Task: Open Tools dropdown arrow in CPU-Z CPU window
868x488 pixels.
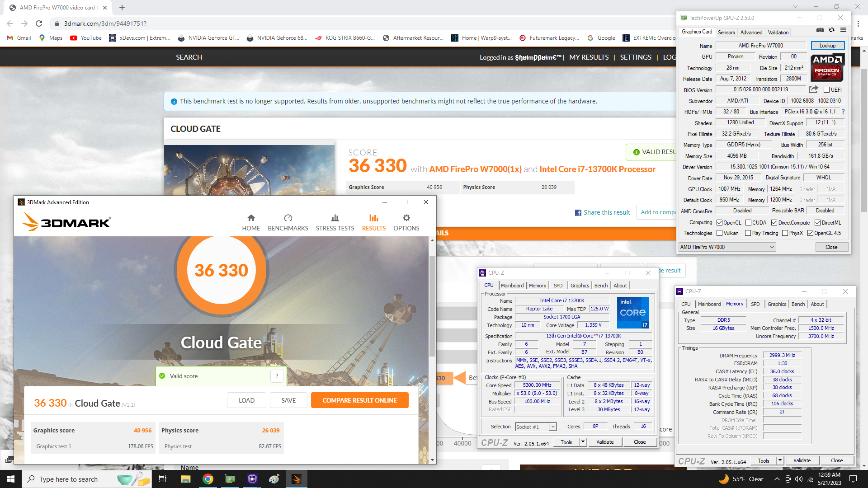Action: click(x=583, y=442)
